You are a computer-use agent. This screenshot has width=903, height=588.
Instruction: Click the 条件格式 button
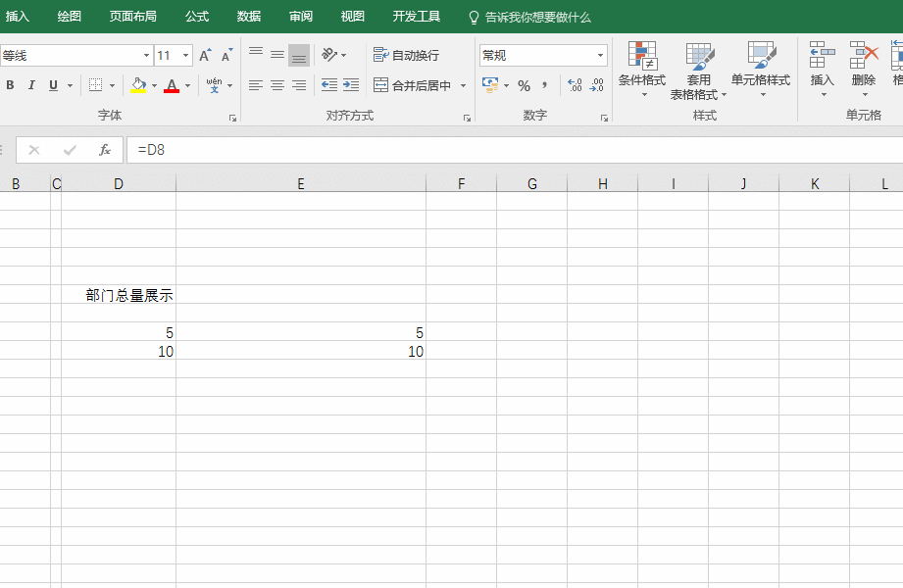pyautogui.click(x=642, y=67)
